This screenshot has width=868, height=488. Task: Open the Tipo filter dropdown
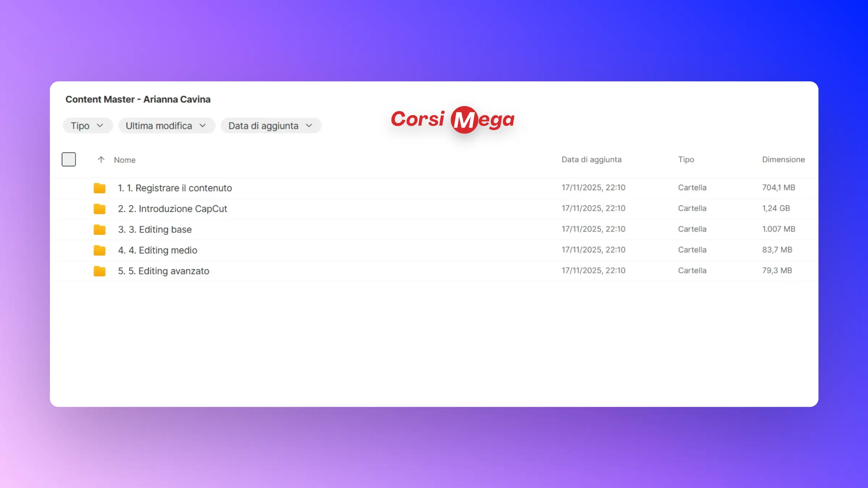88,126
